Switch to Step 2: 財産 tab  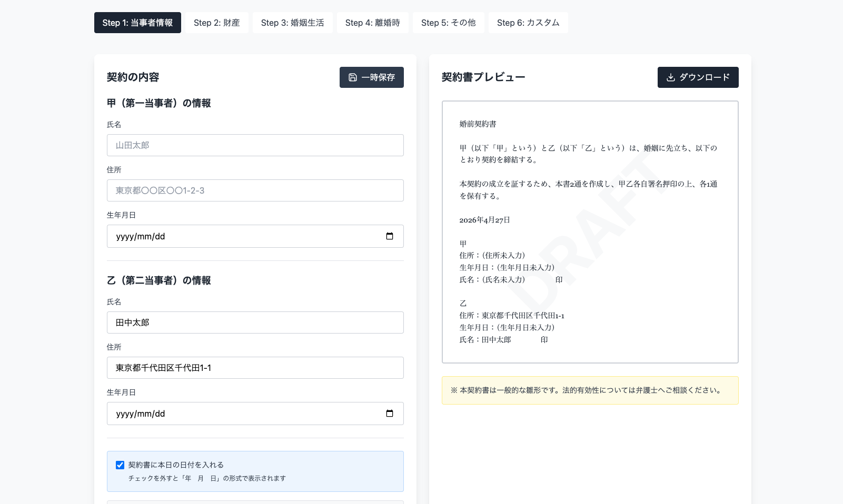216,23
